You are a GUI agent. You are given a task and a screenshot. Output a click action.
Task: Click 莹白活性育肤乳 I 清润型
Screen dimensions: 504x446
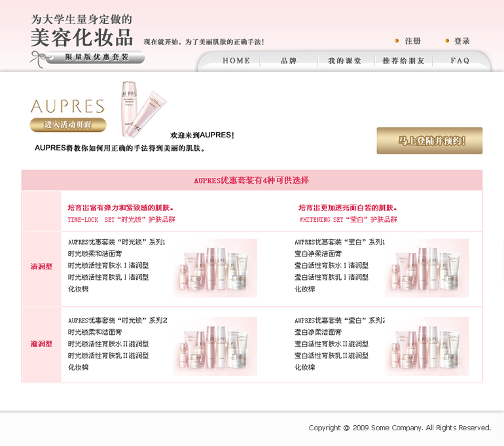pos(331,277)
